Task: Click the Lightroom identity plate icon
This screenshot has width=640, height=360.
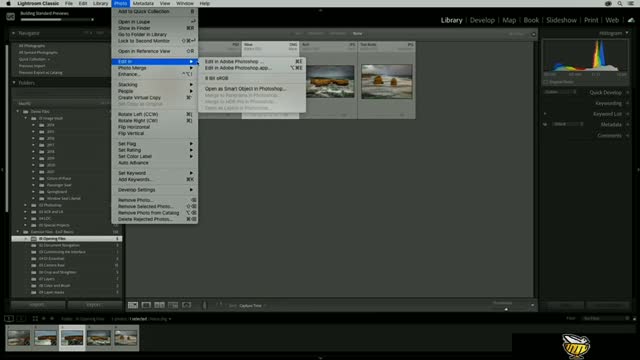Action: (11, 17)
